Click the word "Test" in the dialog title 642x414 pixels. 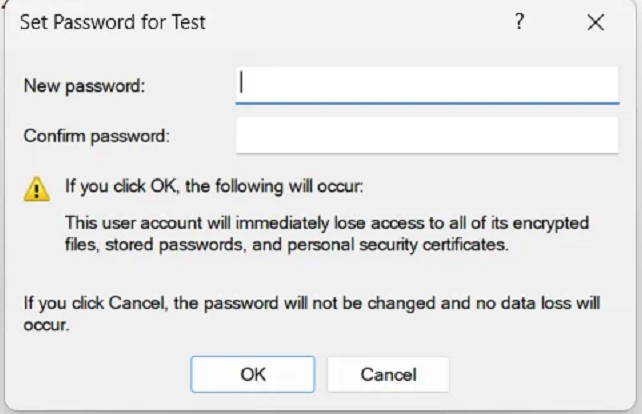[188, 22]
